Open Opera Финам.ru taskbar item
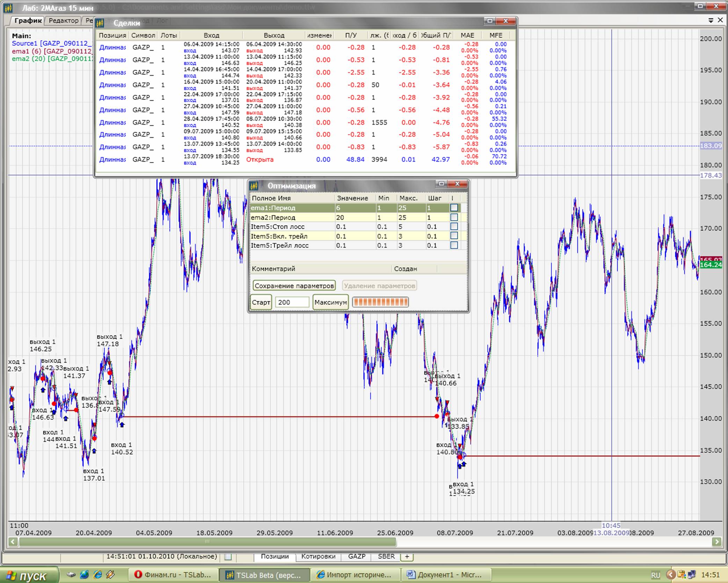728x583 pixels. (x=173, y=575)
